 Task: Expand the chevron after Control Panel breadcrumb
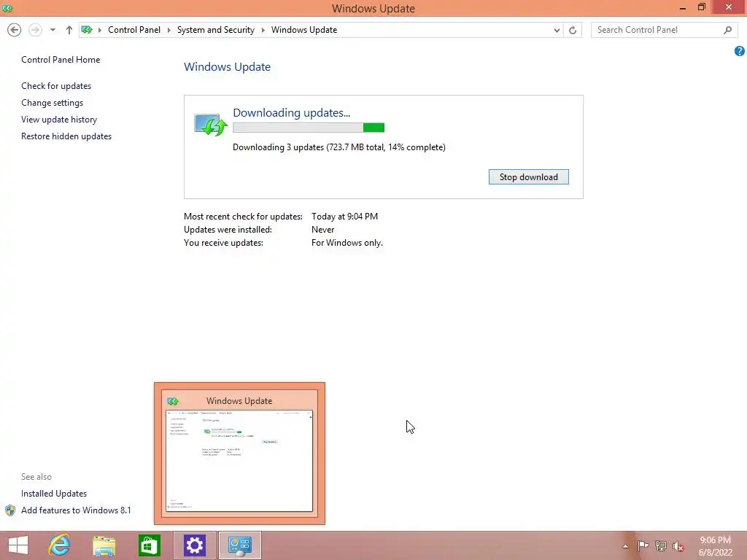click(x=169, y=30)
